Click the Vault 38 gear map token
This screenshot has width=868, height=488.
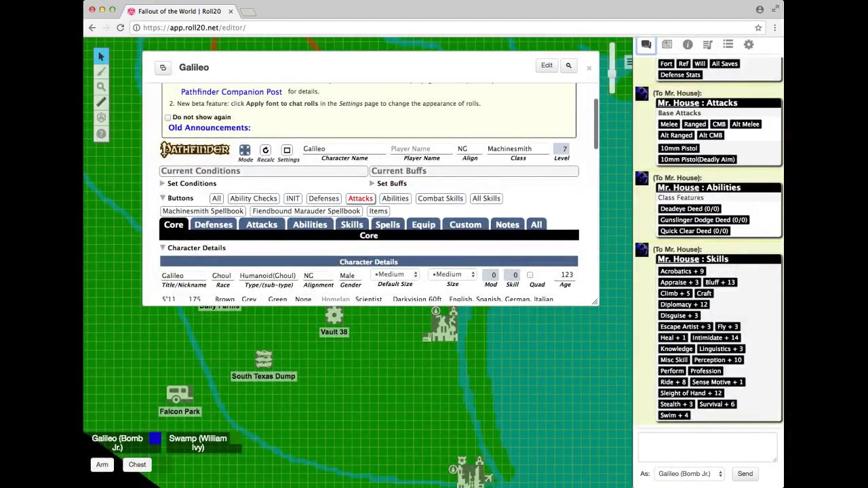[334, 316]
